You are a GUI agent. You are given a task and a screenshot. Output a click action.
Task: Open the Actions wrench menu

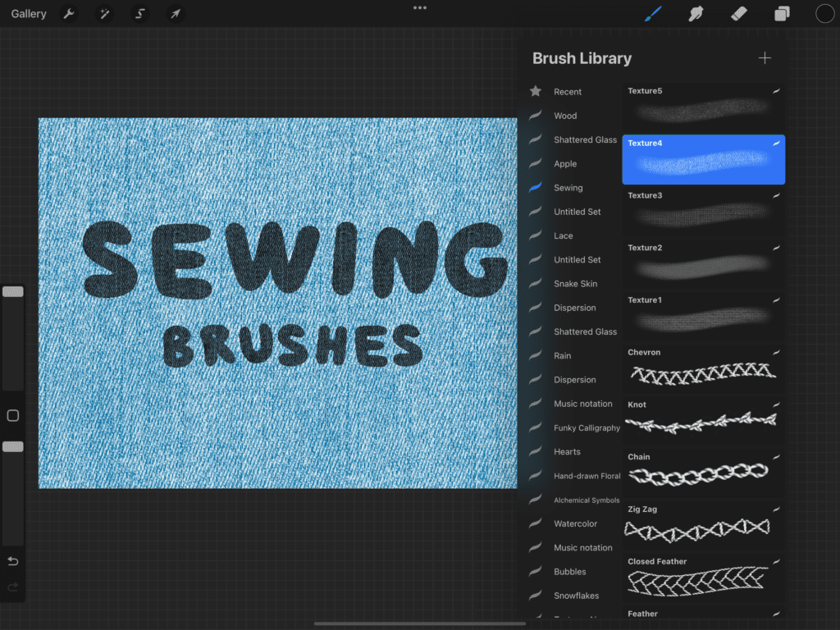pyautogui.click(x=69, y=14)
